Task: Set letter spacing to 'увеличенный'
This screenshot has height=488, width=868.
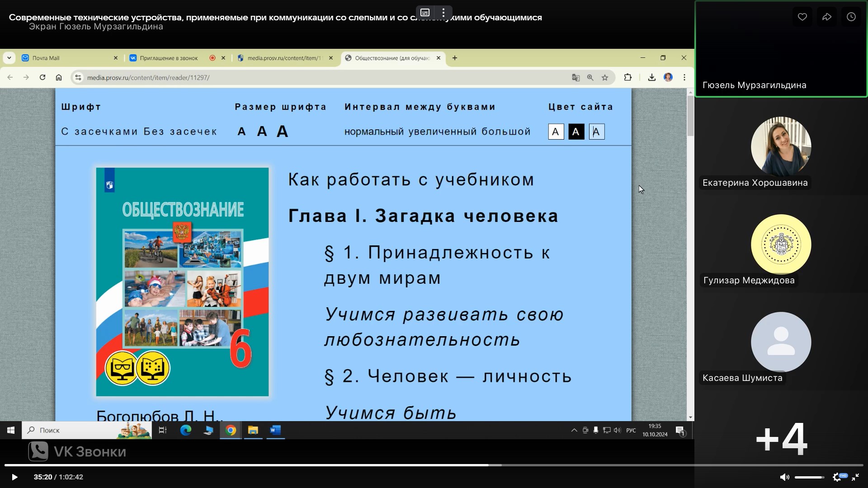Action: pos(442,132)
